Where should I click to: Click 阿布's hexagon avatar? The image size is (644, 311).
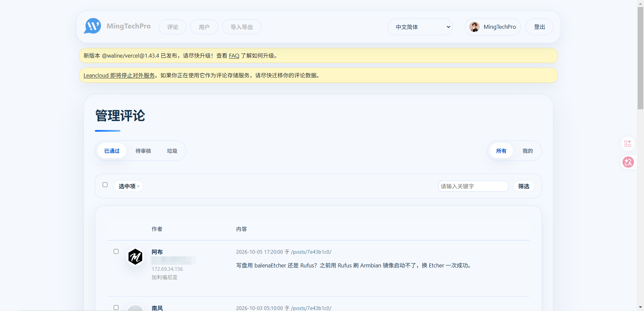click(136, 257)
